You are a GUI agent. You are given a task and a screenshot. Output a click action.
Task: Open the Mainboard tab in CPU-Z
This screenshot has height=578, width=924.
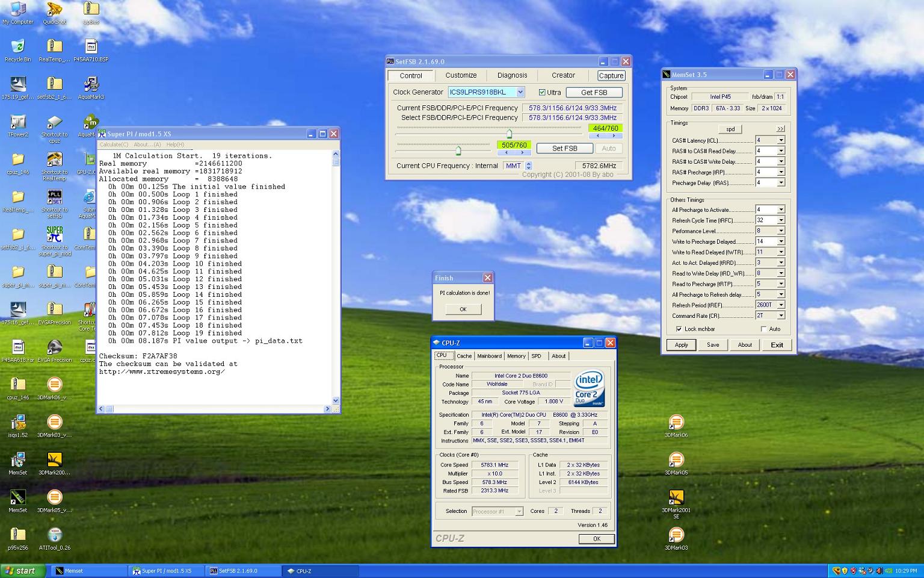point(489,356)
